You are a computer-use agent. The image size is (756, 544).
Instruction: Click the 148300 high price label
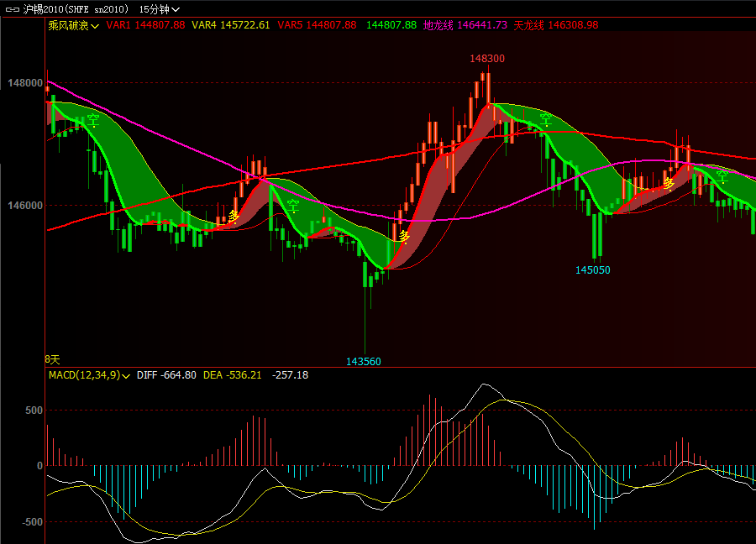click(x=487, y=59)
